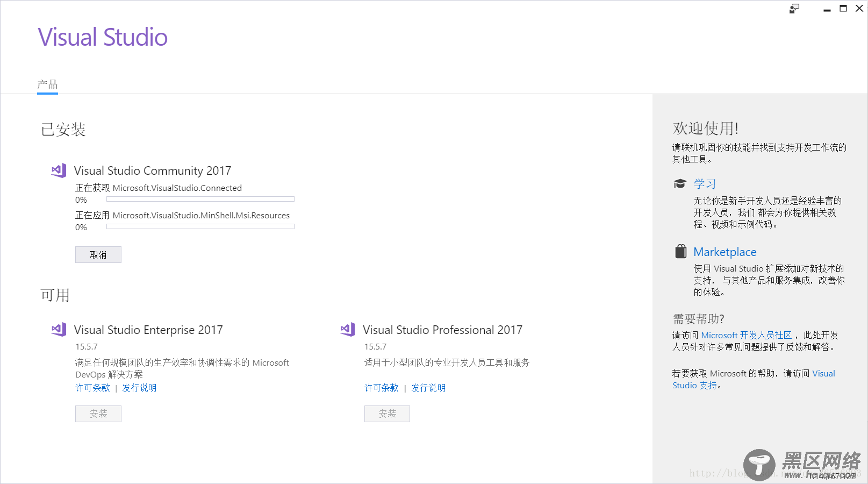
Task: Click the 欢迎使用! heading
Action: tap(706, 129)
